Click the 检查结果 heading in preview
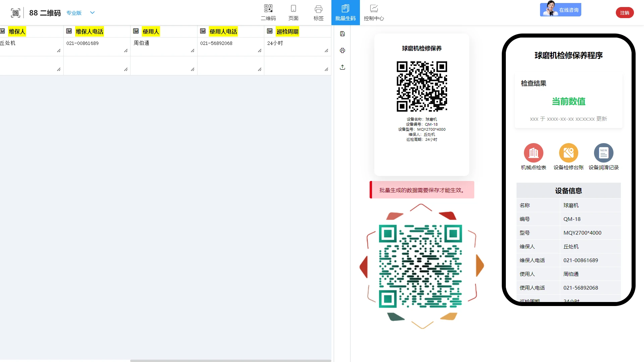The image size is (644, 362). [533, 83]
